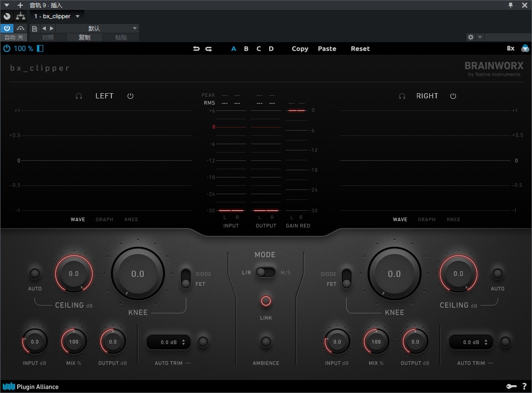Viewport: 532px width, 393px height.
Task: Flip right DIODE/FET switch
Action: [x=347, y=278]
